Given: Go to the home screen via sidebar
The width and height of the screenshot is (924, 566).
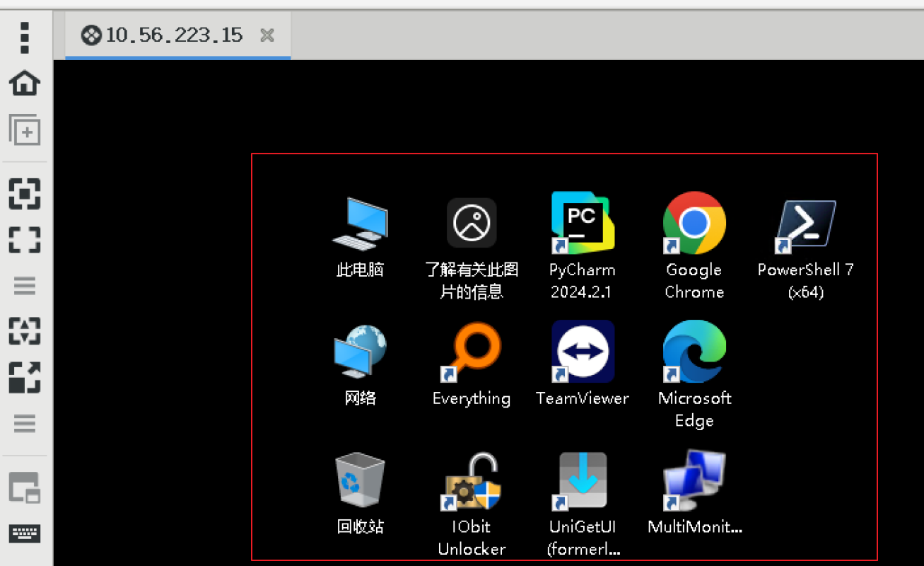Looking at the screenshot, I should pyautogui.click(x=25, y=83).
